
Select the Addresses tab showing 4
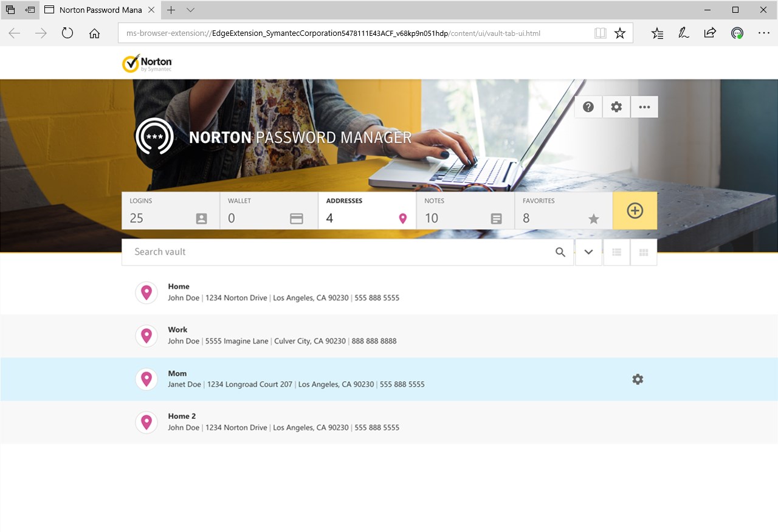pos(367,211)
